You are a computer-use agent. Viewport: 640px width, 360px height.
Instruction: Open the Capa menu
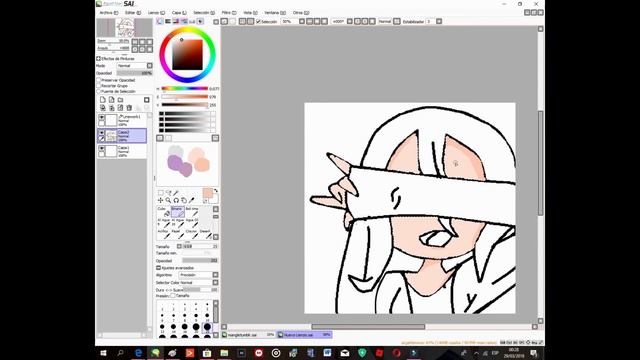(x=179, y=13)
